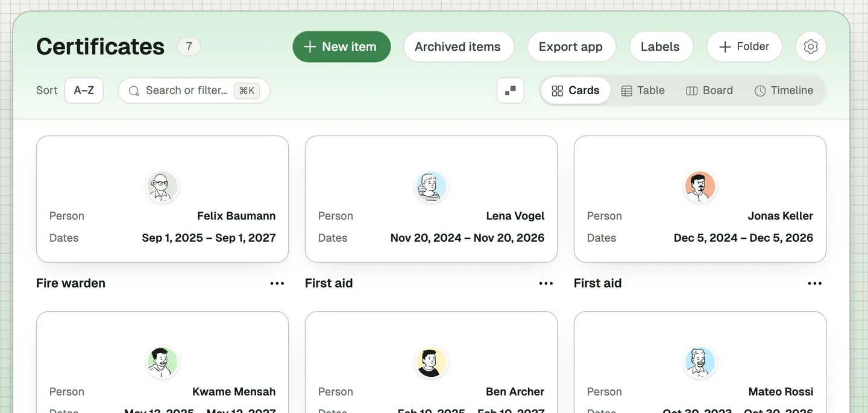This screenshot has height=413, width=868.
Task: Click Lena Vogel's avatar
Action: click(x=431, y=186)
